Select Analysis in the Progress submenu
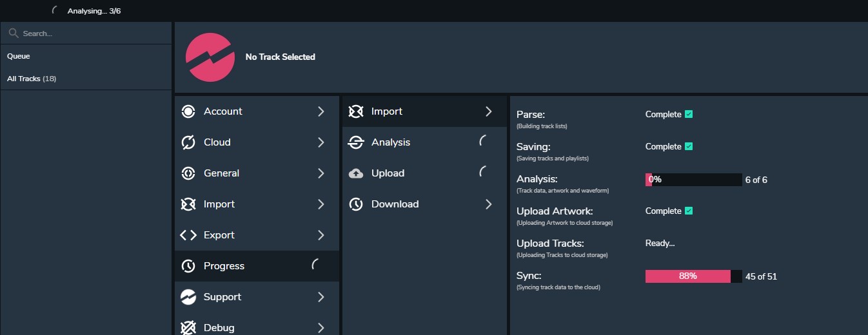 click(391, 142)
